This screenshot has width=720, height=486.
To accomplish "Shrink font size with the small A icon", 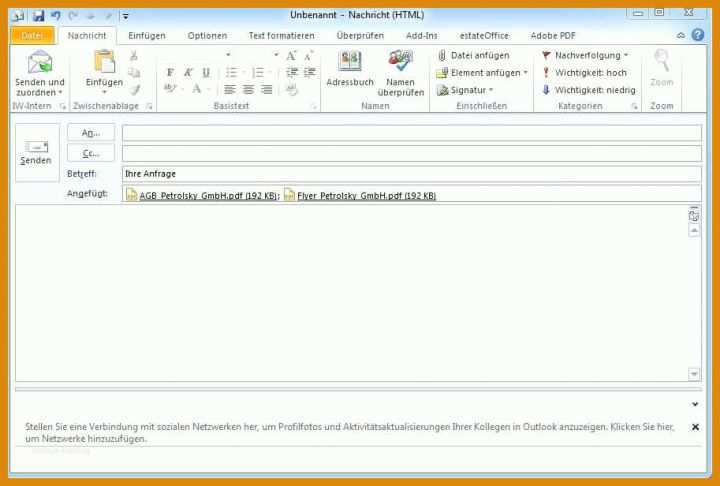I will pos(309,56).
